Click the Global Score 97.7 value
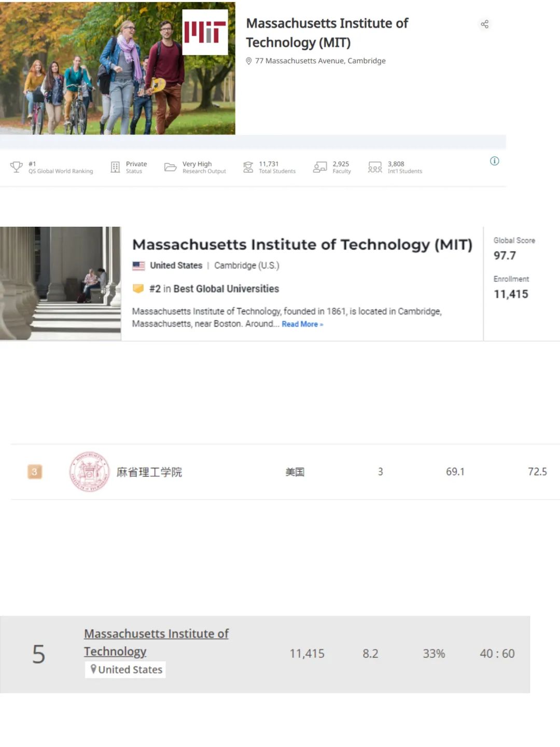This screenshot has height=747, width=560. 505,255
